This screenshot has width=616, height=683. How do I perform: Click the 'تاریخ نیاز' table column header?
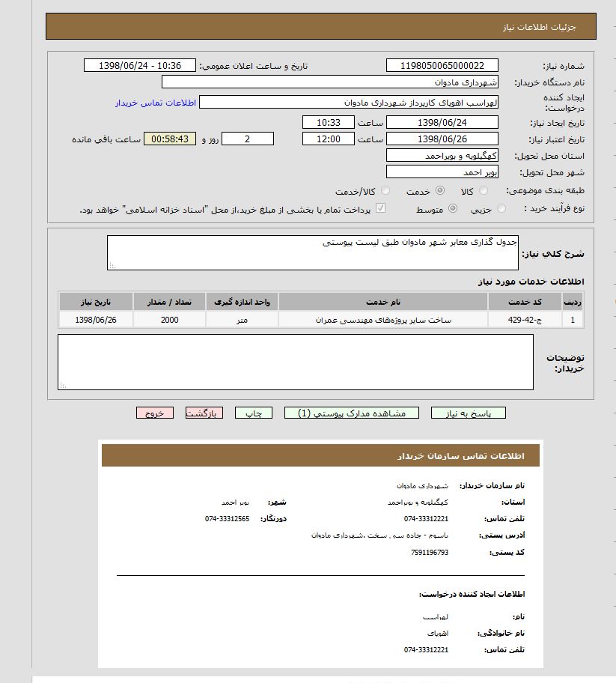pyautogui.click(x=96, y=302)
